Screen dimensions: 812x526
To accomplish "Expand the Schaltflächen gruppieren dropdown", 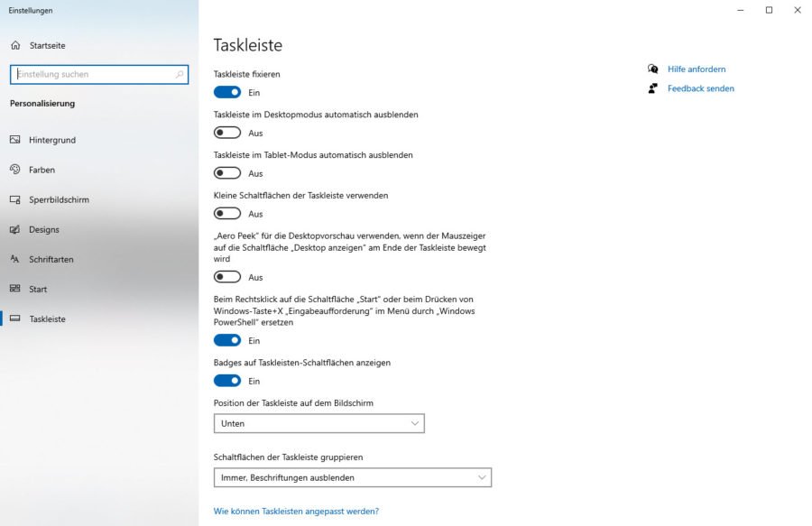I will (x=352, y=477).
